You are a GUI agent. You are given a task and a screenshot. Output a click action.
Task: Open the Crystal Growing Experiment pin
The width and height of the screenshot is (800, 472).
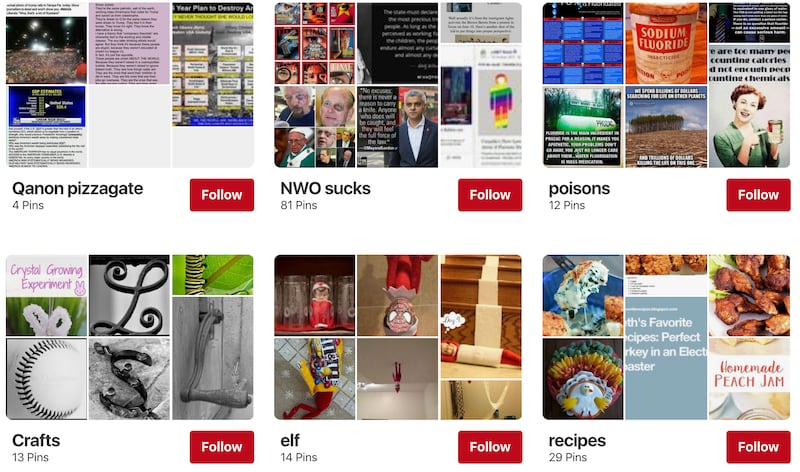46,295
